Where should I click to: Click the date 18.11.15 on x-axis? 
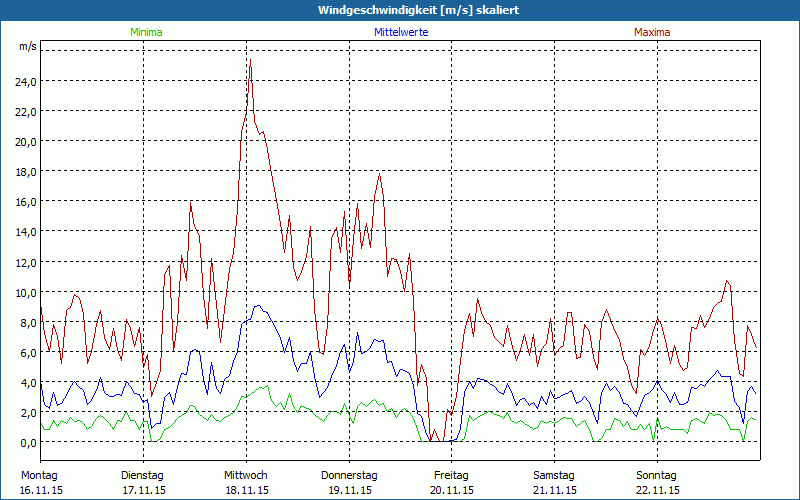tap(246, 490)
